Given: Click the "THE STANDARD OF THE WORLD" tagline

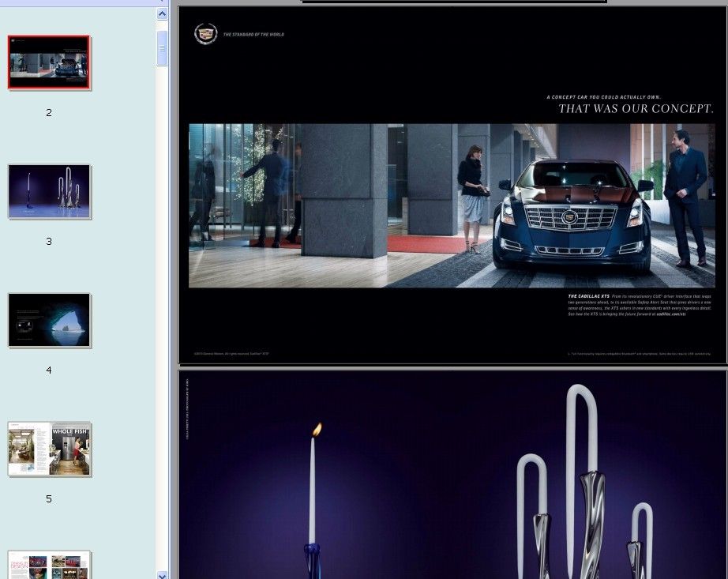Looking at the screenshot, I should [x=253, y=34].
